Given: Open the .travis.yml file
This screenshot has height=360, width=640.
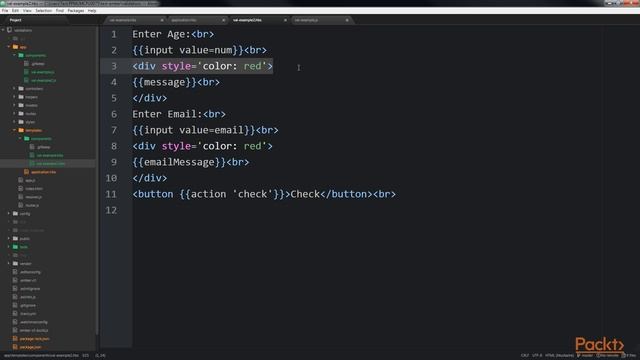Looking at the screenshot, I should coord(28,313).
